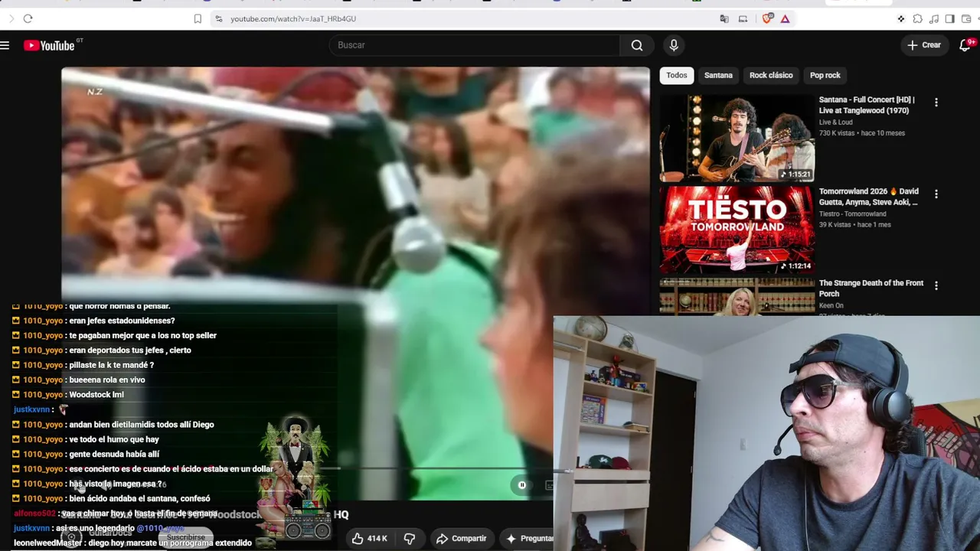Click the magnifier search button
Viewport: 980px width, 551px height.
click(x=637, y=45)
